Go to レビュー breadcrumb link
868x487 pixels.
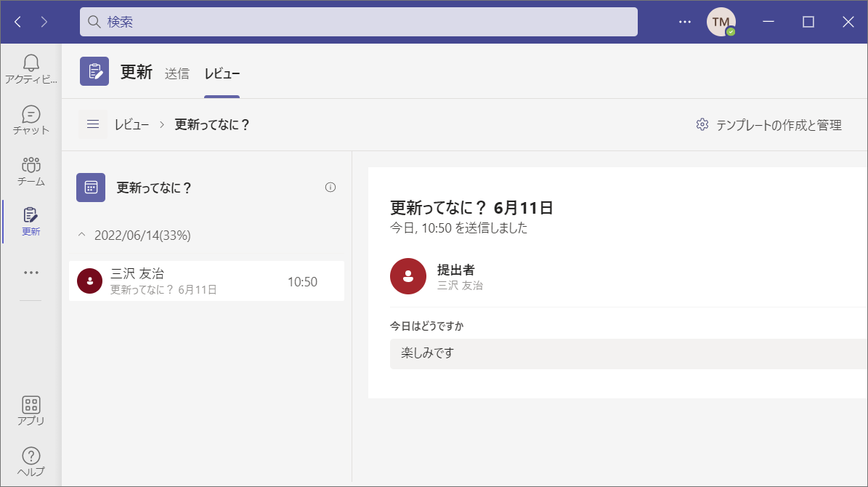point(131,125)
